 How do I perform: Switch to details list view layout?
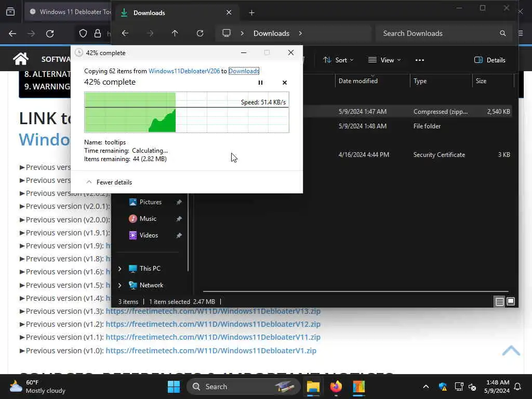(x=499, y=301)
